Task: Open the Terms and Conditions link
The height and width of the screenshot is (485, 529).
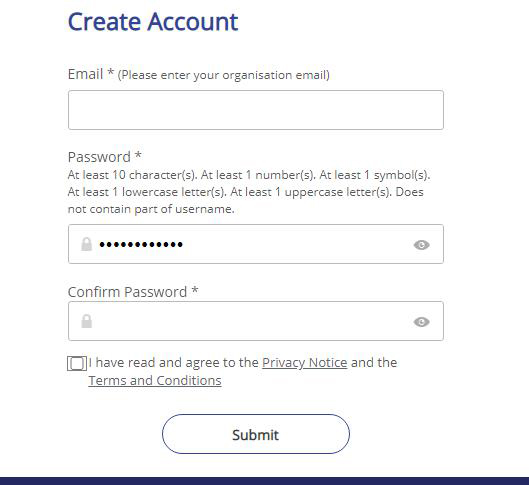Action: (x=155, y=380)
